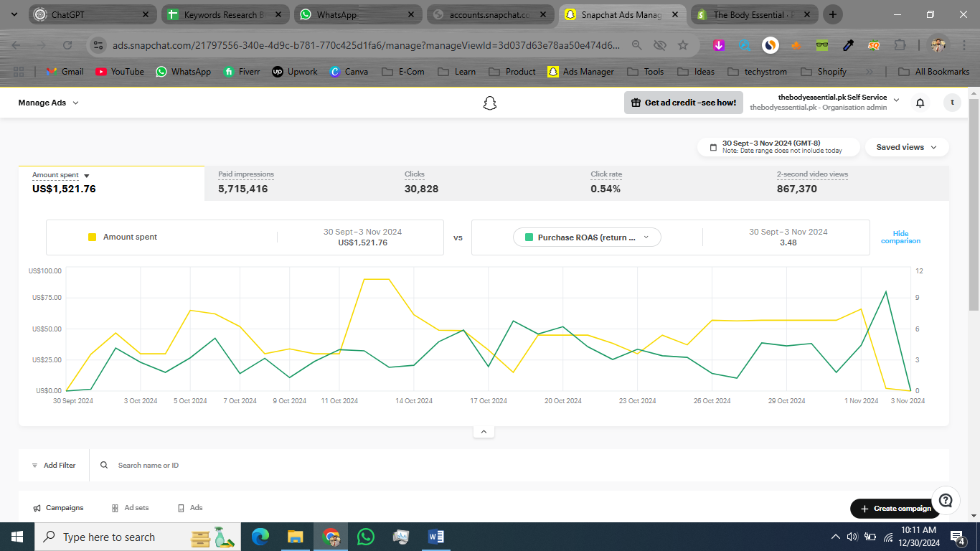
Task: Open Microsoft Edge from taskbar
Action: pyautogui.click(x=260, y=537)
